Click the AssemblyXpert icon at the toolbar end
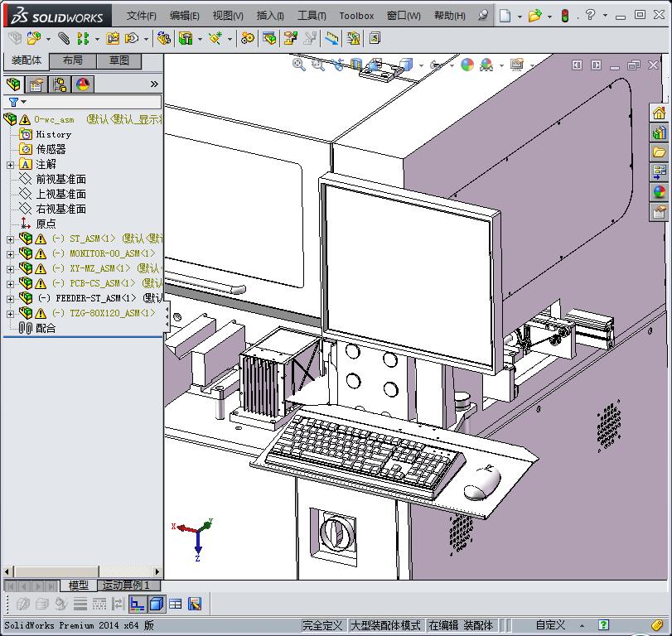Screen dimensions: 672x636 375,39
